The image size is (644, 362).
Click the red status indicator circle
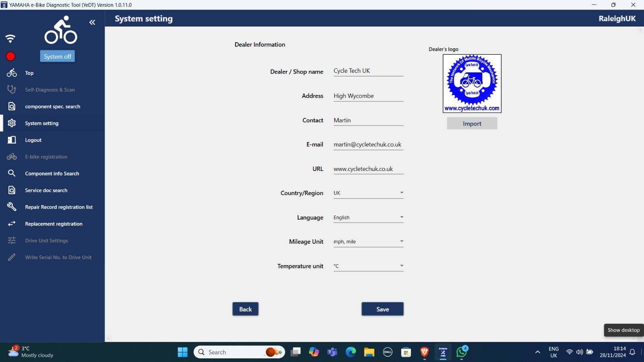coord(10,56)
